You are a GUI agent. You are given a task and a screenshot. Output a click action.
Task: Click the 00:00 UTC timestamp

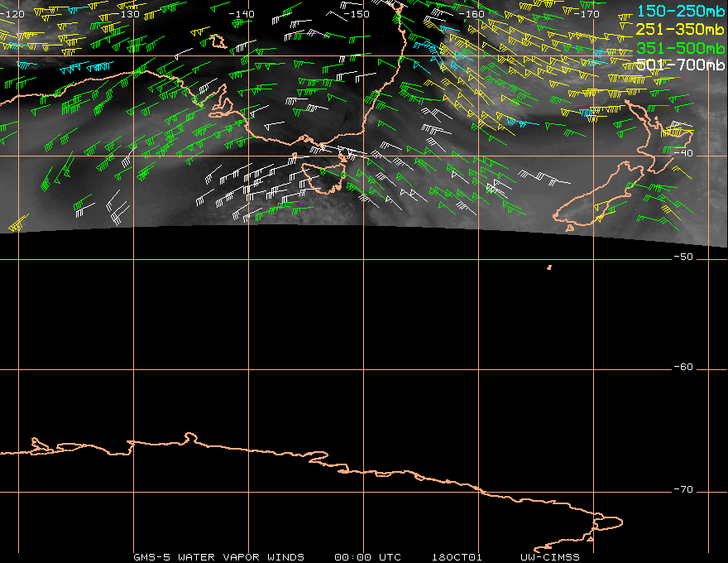point(367,557)
